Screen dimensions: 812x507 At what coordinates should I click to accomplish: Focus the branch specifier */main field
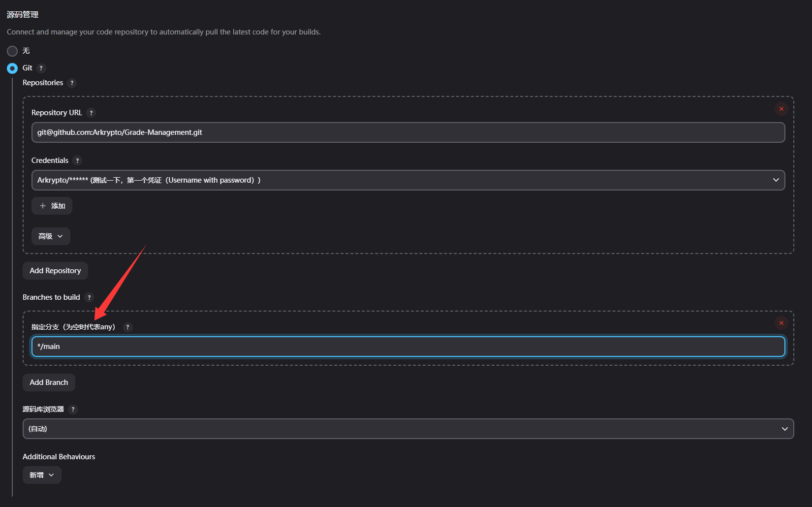[x=407, y=347]
